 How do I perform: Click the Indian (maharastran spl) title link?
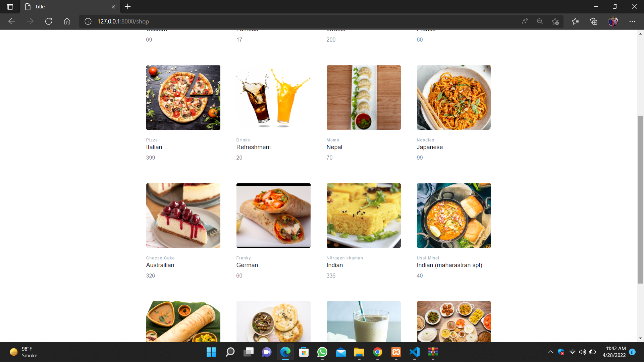click(x=449, y=265)
